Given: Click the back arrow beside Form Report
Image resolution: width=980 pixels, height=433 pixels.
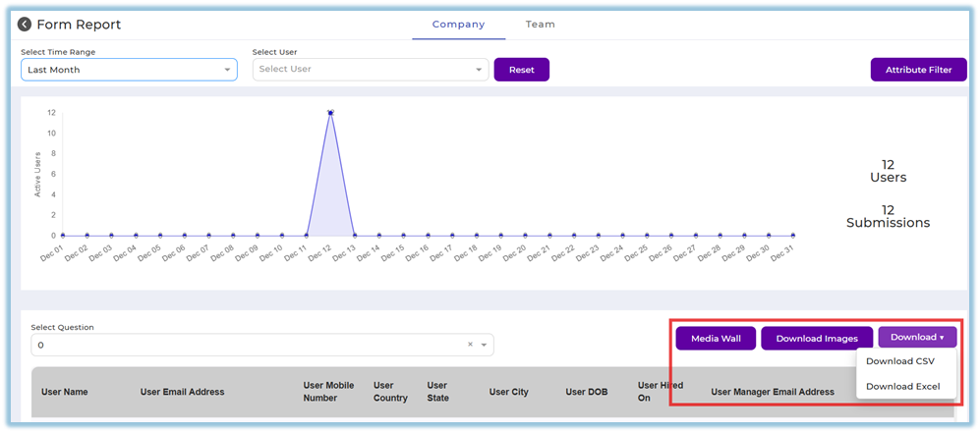Looking at the screenshot, I should tap(25, 25).
